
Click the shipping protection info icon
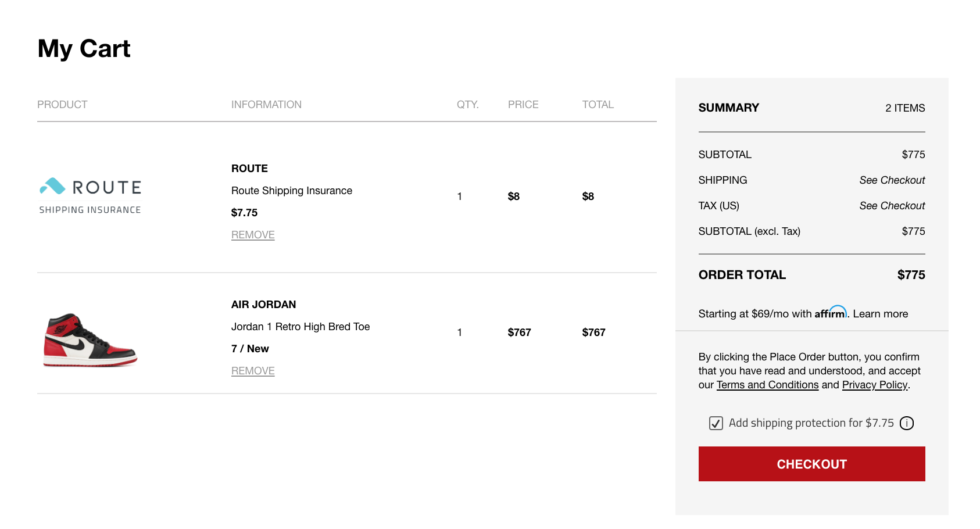coord(907,423)
